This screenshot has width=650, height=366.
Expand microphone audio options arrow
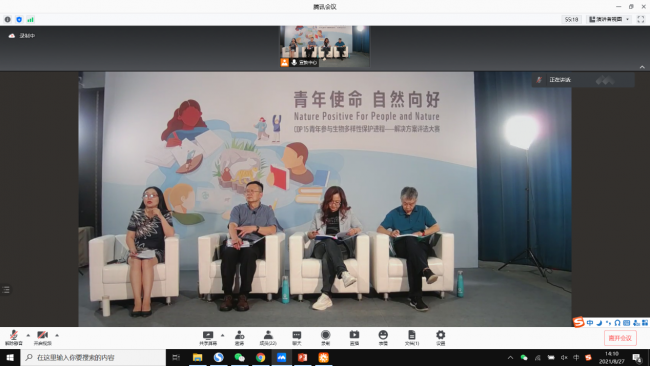[28, 335]
